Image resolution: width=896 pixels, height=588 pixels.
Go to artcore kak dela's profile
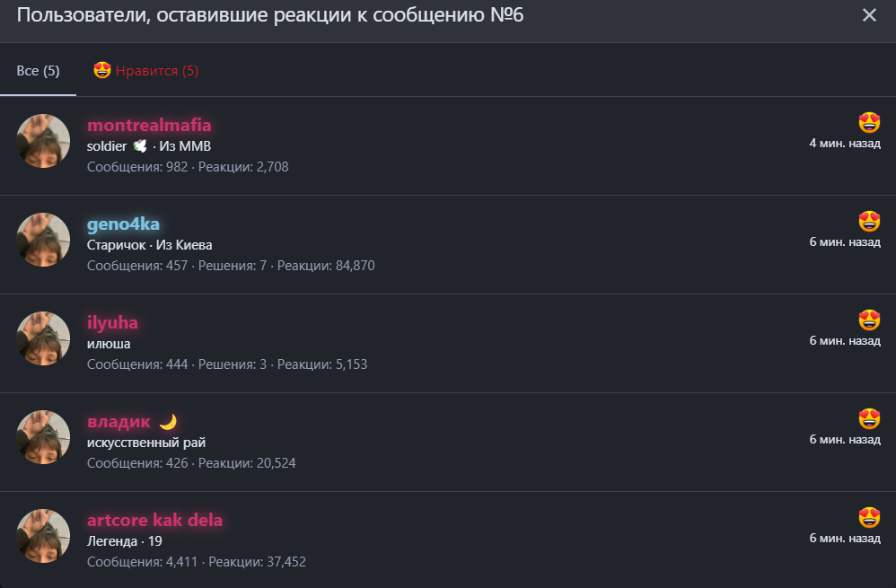(x=154, y=520)
